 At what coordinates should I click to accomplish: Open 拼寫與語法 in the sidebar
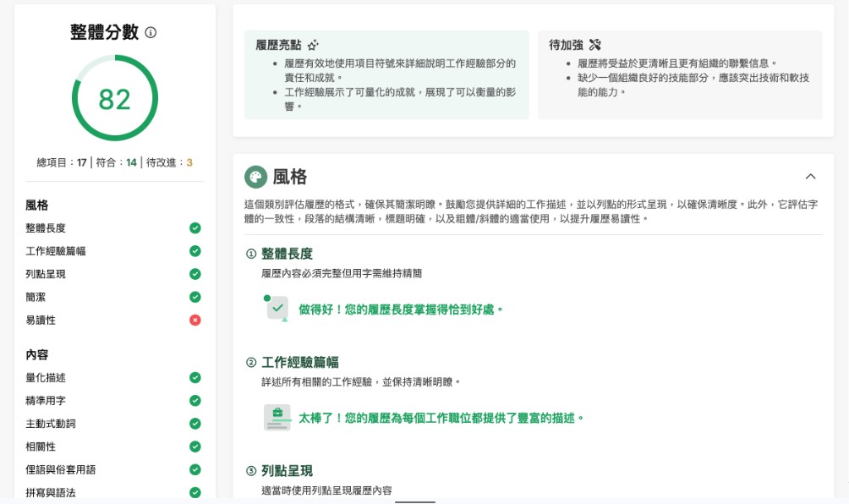point(51,492)
